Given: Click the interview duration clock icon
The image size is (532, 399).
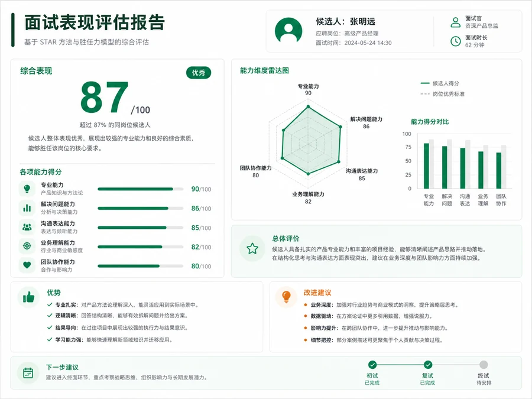Looking at the screenshot, I should click(455, 41).
